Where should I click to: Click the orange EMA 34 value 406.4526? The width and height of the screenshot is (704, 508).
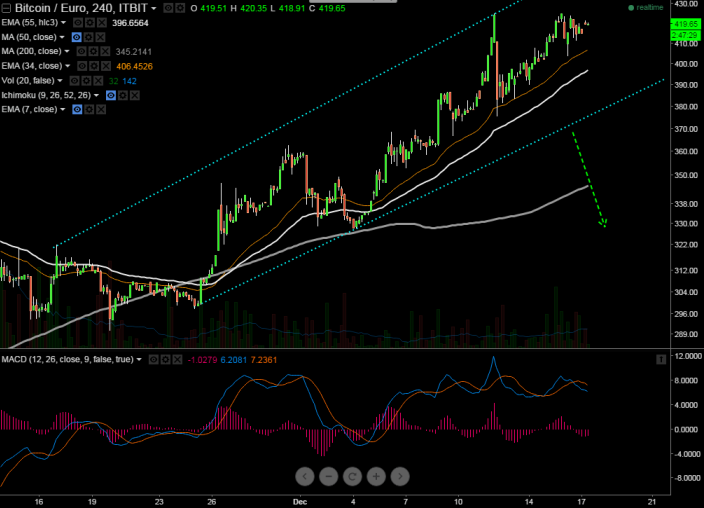tap(135, 66)
